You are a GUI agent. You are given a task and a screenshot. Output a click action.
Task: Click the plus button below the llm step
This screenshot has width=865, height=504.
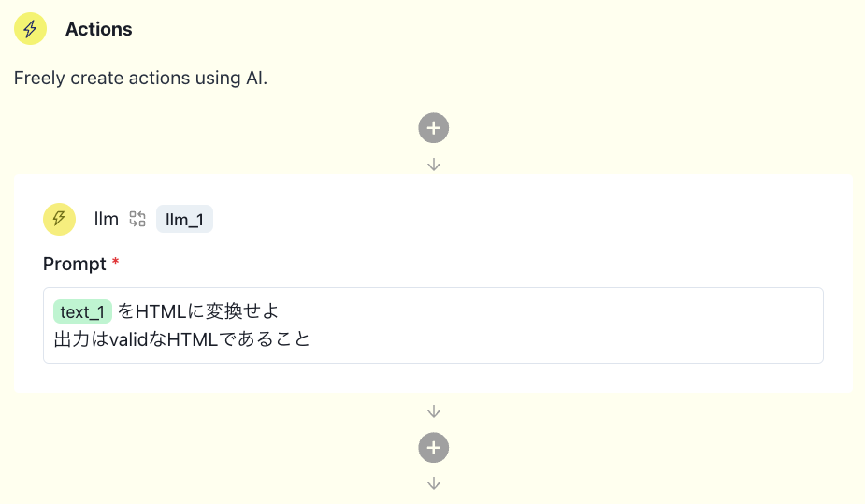pos(434,447)
